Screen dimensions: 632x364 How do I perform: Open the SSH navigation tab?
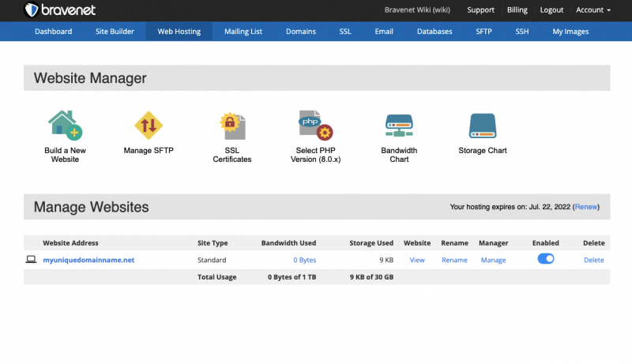[x=522, y=32]
